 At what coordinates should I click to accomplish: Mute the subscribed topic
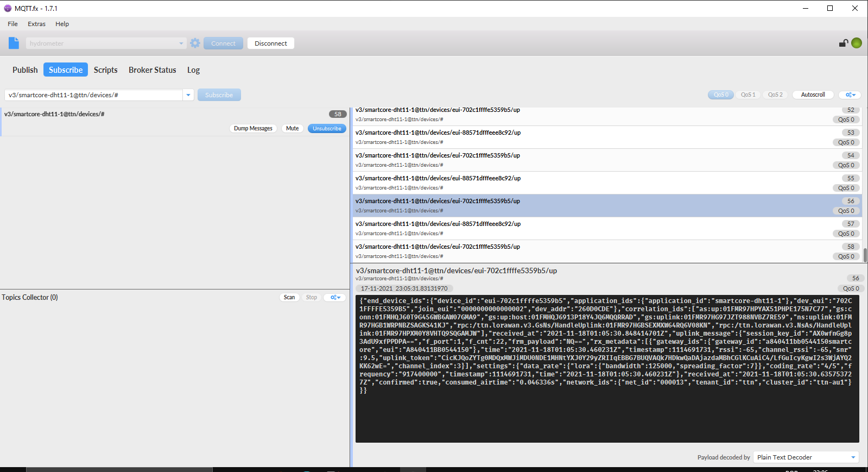tap(293, 129)
